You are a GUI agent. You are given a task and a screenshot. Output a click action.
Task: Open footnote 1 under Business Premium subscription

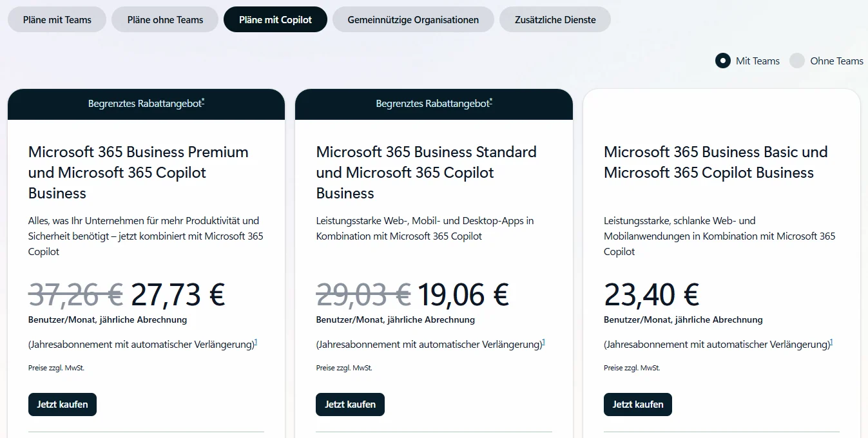point(256,342)
